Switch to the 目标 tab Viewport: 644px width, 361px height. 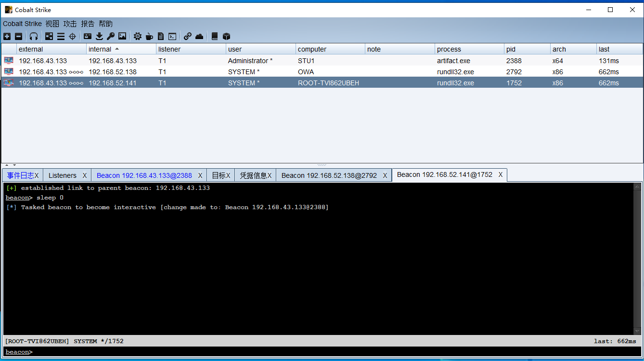coord(219,175)
